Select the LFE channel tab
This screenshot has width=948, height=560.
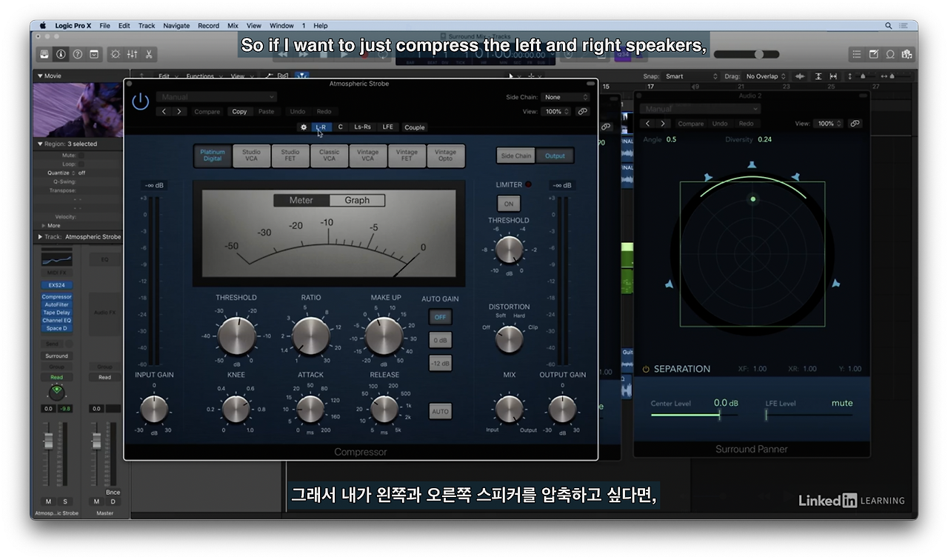[387, 127]
